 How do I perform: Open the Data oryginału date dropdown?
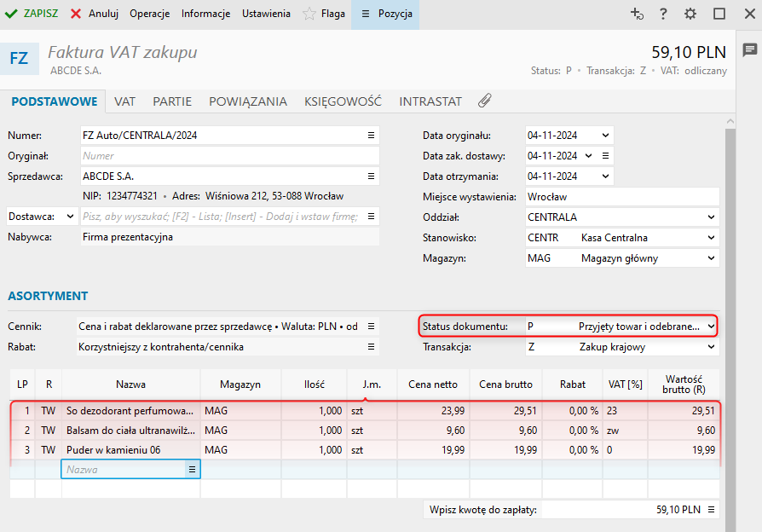[x=605, y=136]
